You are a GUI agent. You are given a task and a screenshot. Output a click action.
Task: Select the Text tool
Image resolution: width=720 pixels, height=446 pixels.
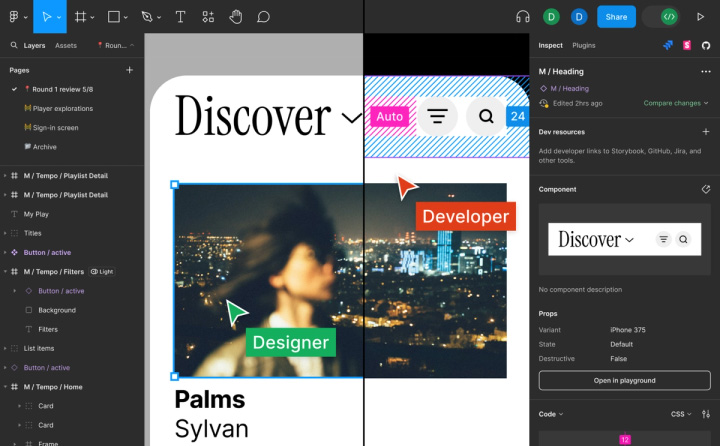pyautogui.click(x=180, y=17)
